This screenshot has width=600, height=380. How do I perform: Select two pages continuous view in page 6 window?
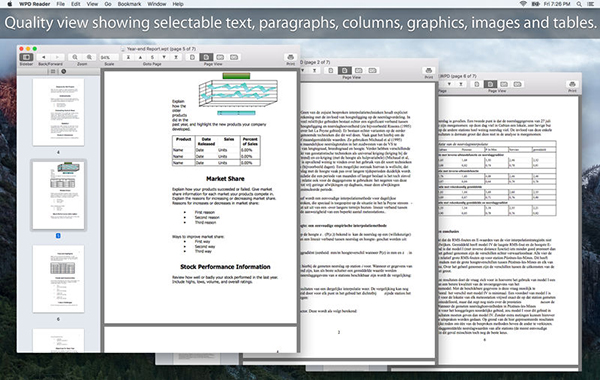pyautogui.click(x=517, y=84)
